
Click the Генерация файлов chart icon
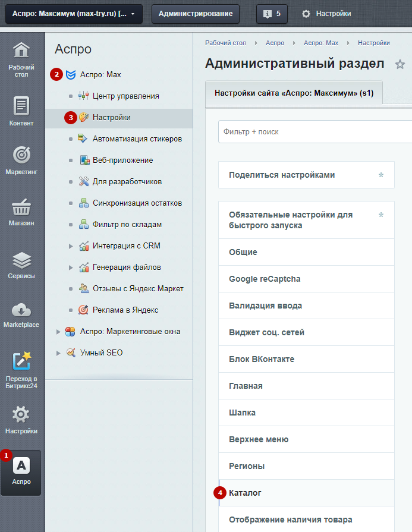[x=84, y=267]
